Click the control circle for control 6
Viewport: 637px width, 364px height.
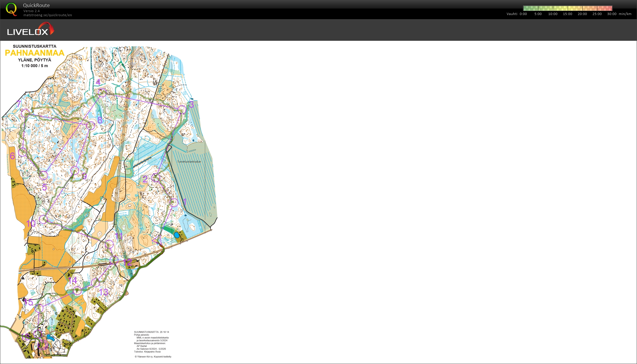[x=23, y=152]
